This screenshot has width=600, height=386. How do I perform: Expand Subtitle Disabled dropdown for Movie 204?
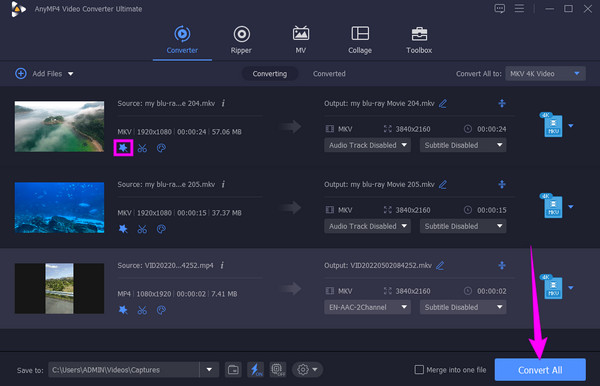(x=463, y=145)
